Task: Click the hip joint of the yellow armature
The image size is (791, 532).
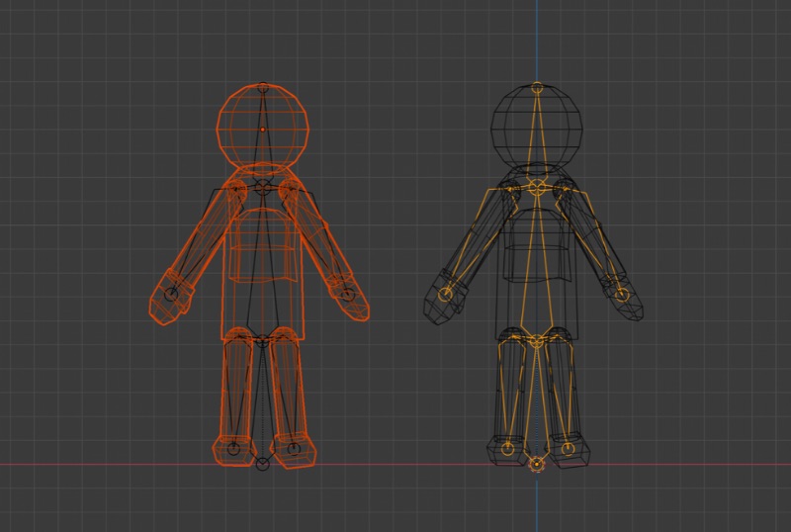Action: pos(537,341)
